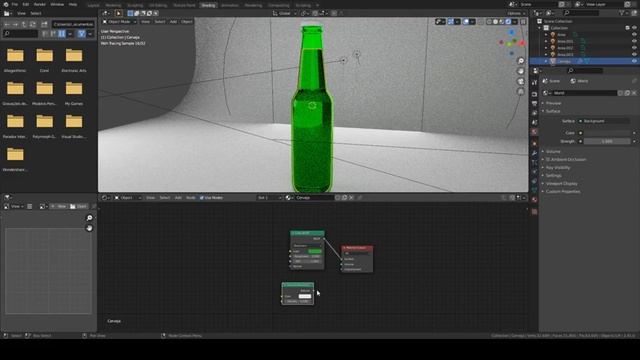This screenshot has width=640, height=360.
Task: Expand the Volume panel in World properties
Action: pyautogui.click(x=553, y=151)
